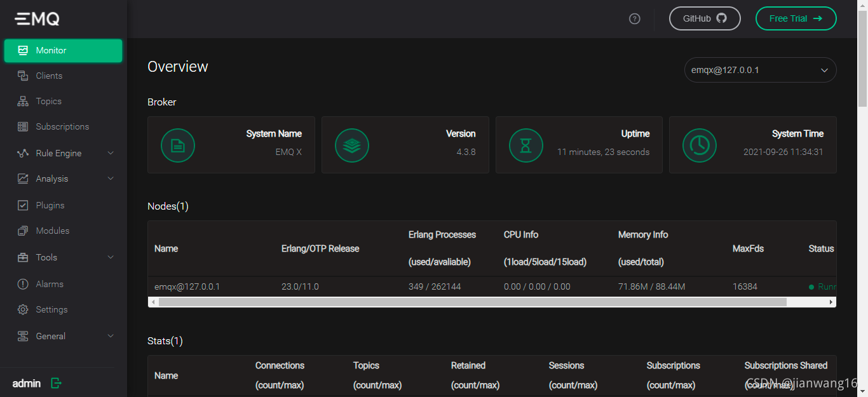
Task: Click the 71.86M / 88.44M memory value
Action: [x=651, y=286]
